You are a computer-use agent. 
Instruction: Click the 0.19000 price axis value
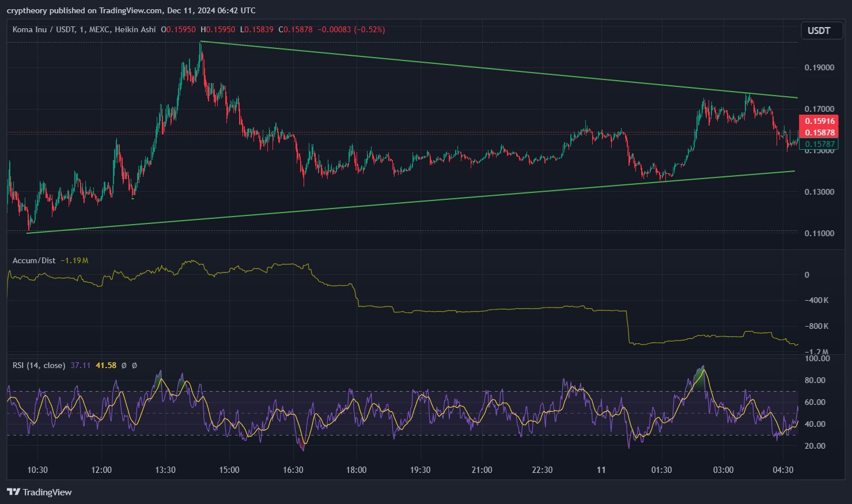click(819, 67)
